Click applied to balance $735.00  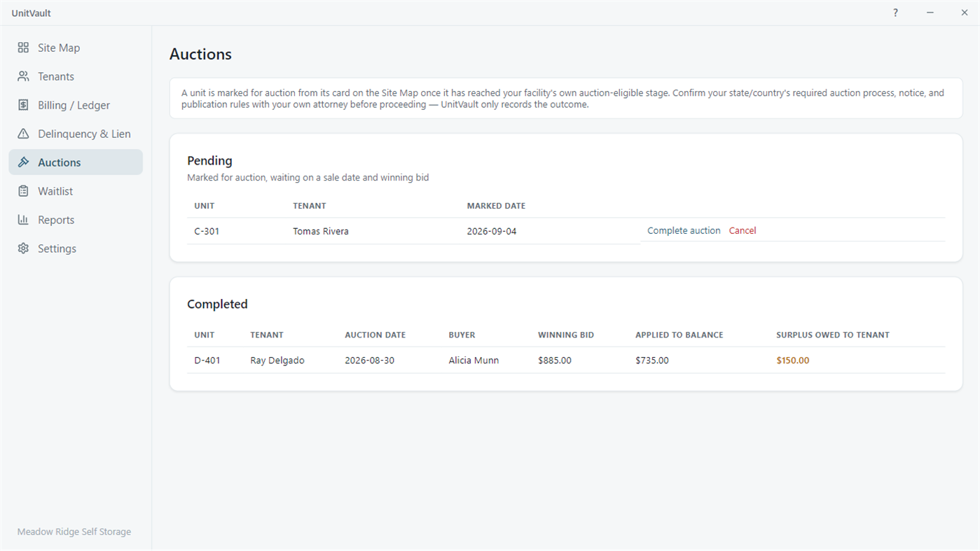[x=652, y=361]
